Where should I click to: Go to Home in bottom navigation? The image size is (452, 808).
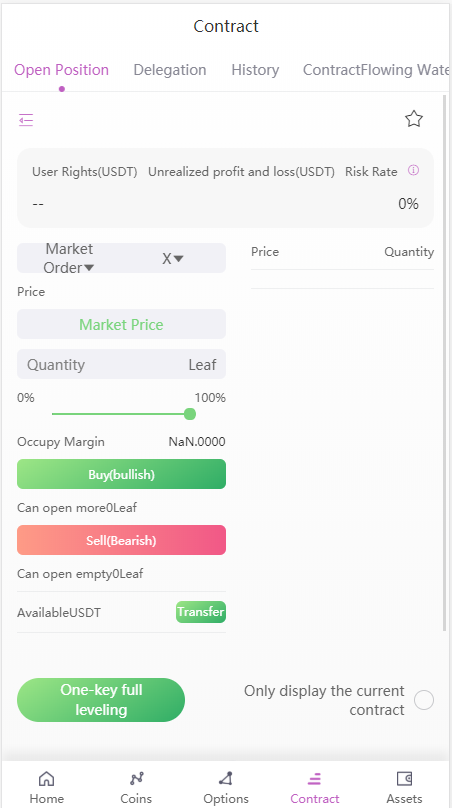(46, 787)
